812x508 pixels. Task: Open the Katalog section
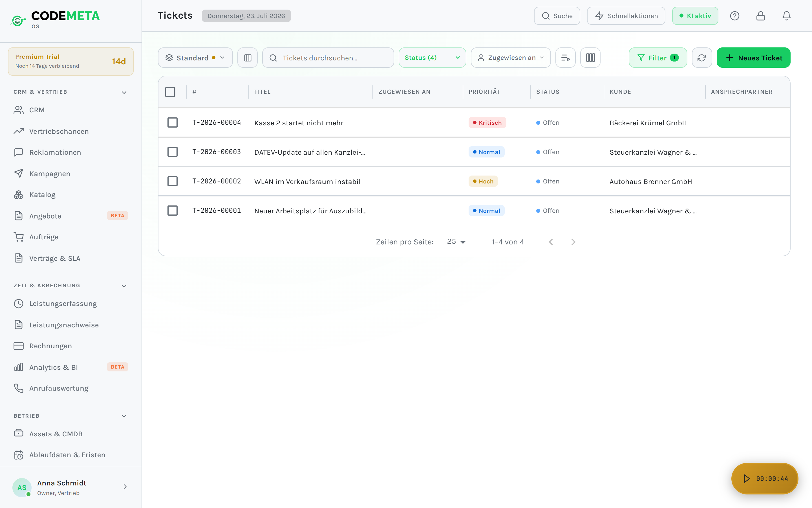pyautogui.click(x=70, y=194)
